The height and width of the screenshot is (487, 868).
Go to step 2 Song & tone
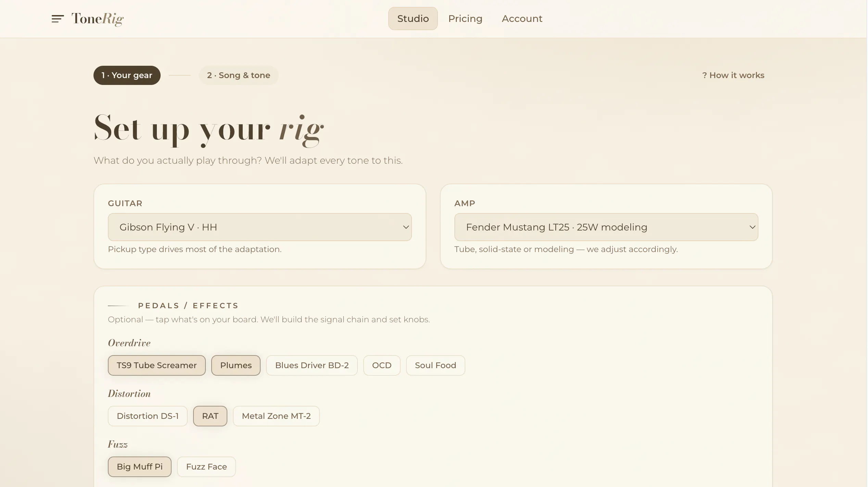[238, 75]
